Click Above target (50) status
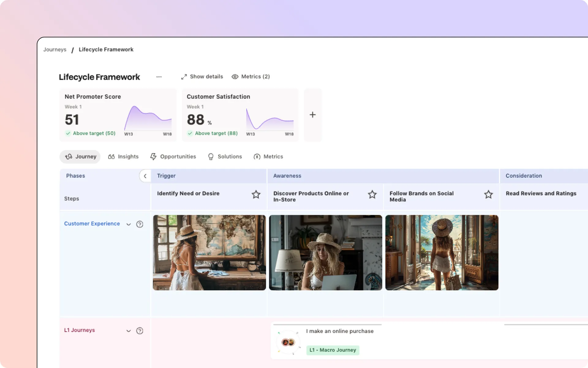Screen dimensions: 588x368 (91, 133)
